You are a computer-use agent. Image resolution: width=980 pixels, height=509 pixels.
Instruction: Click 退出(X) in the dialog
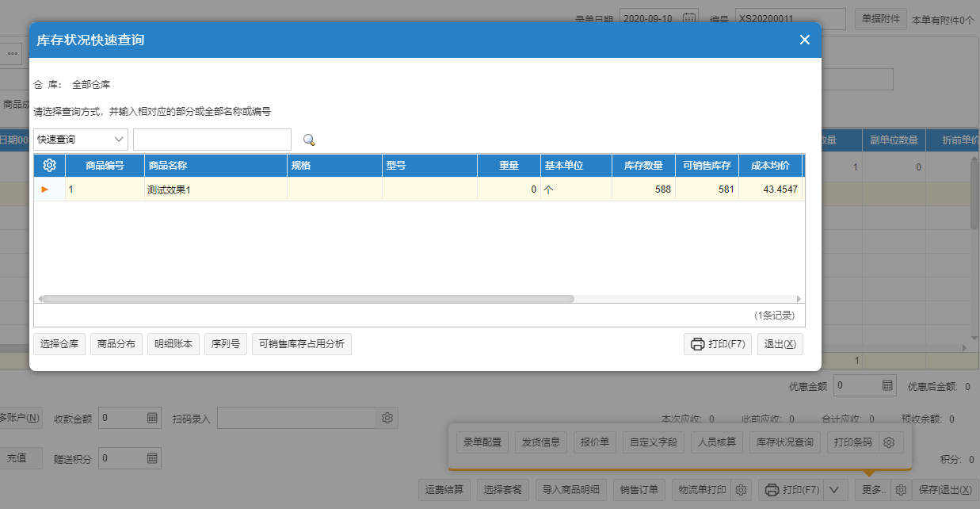point(780,344)
